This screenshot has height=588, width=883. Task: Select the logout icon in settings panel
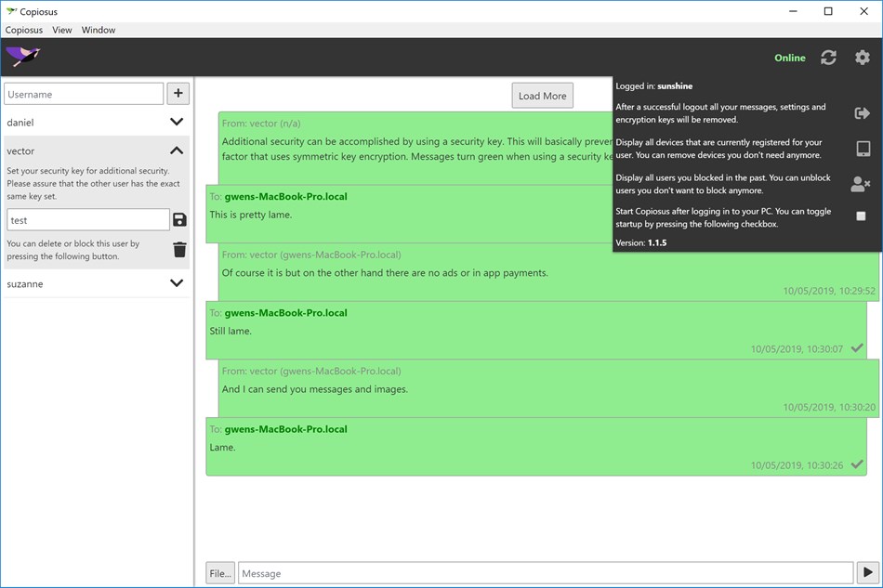click(862, 112)
